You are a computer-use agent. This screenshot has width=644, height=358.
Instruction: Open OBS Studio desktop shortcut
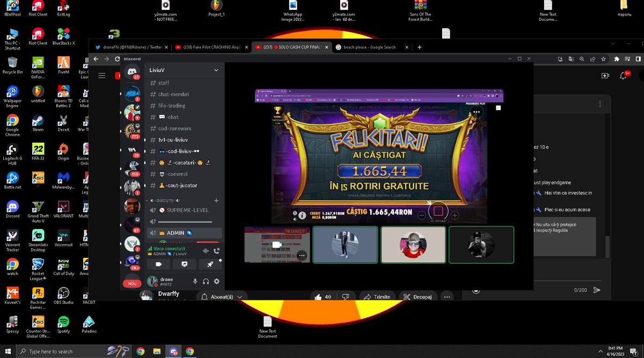pos(63,296)
